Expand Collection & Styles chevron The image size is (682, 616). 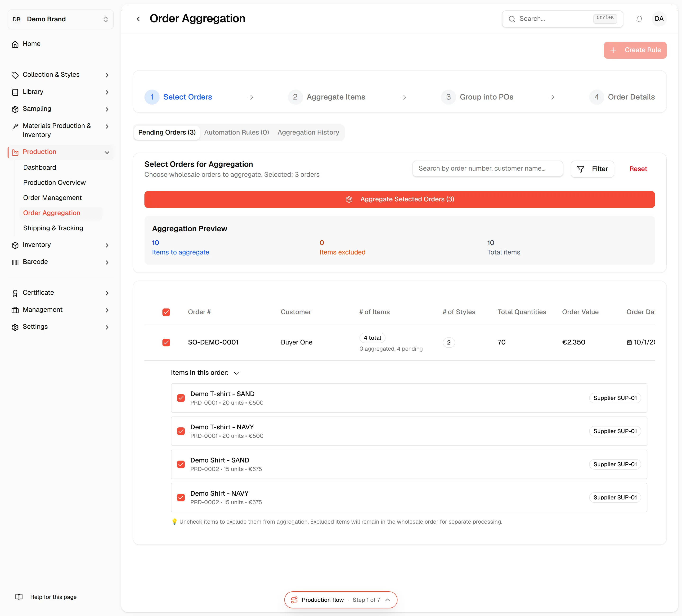(x=107, y=75)
